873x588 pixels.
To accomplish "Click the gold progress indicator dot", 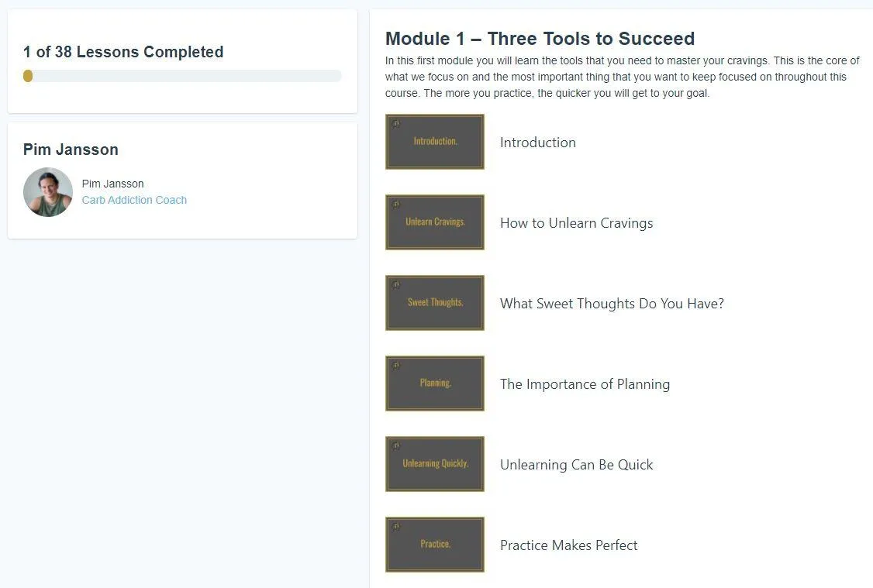I will click(28, 76).
